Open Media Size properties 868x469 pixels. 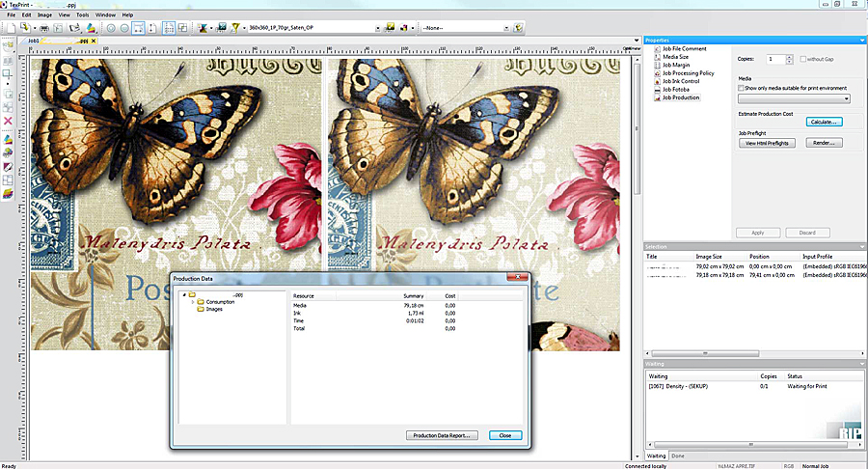coord(675,57)
